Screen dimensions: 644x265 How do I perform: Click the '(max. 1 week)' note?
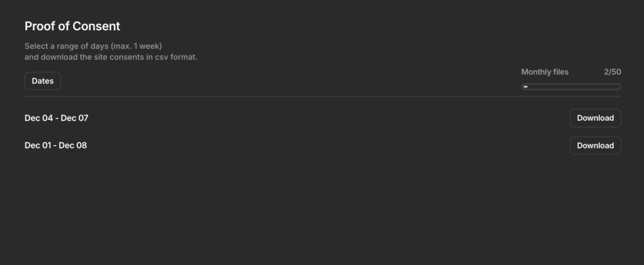click(x=138, y=46)
